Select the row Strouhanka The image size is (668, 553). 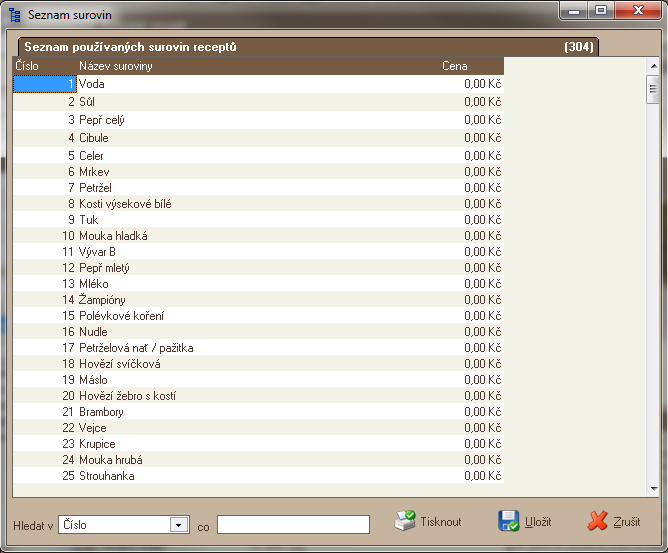click(259, 475)
